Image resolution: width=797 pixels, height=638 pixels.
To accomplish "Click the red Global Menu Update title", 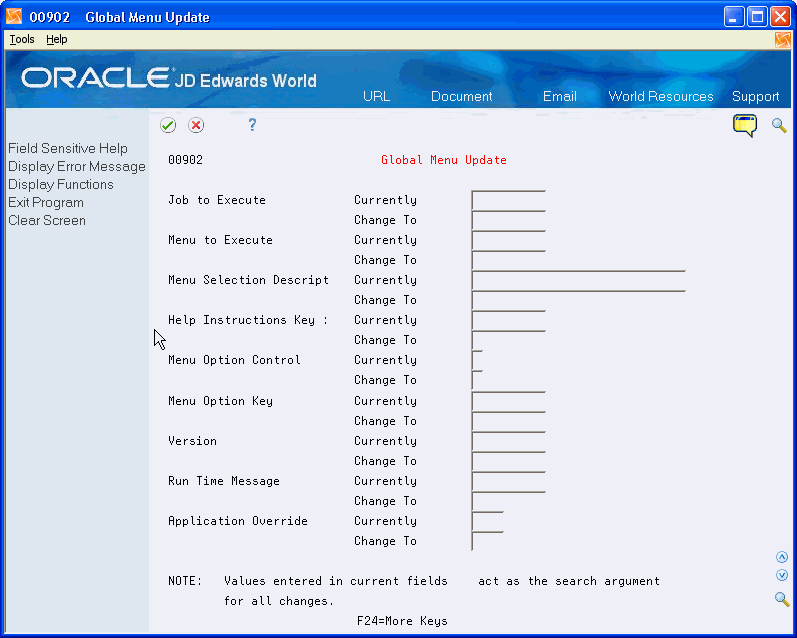I will pos(444,160).
